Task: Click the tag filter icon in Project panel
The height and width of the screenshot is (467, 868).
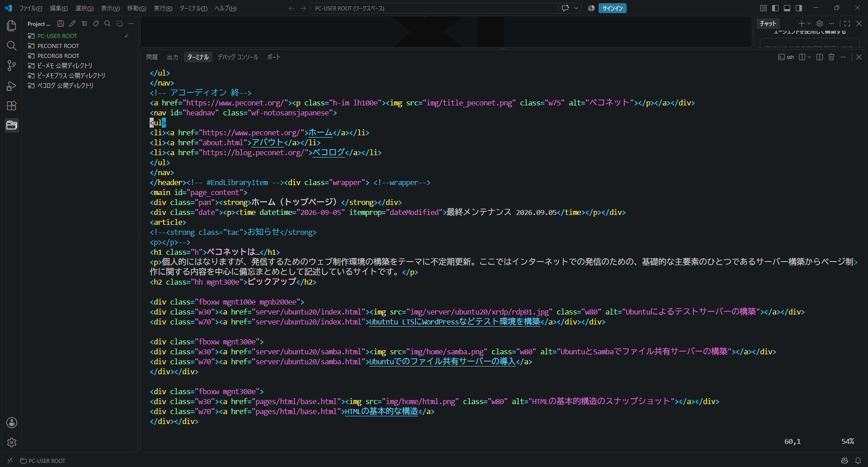Action: pos(96,24)
